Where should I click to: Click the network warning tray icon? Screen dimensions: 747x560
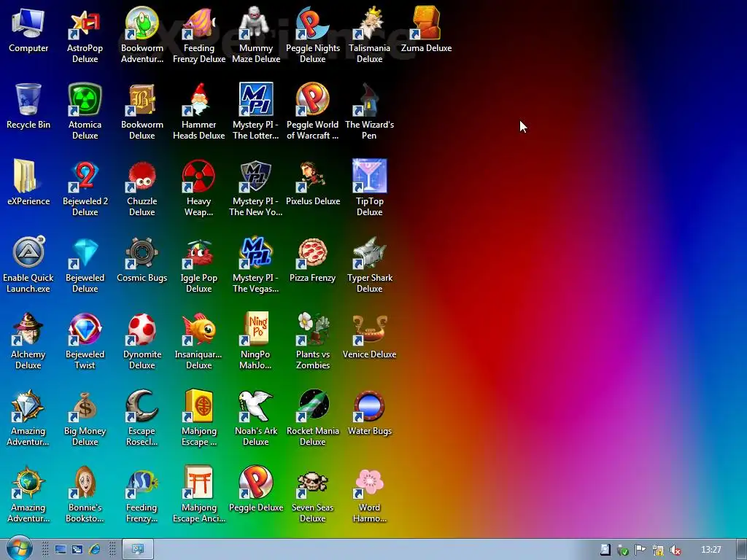(x=657, y=551)
